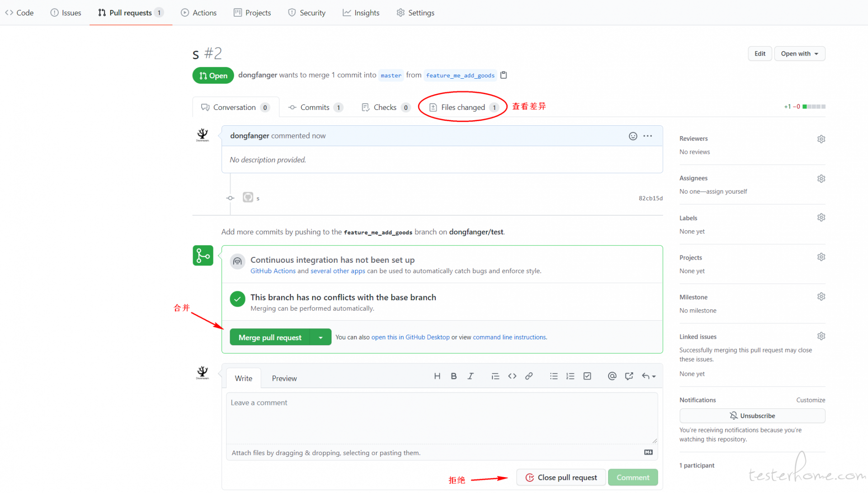
Task: Add bulleted list in comment
Action: (x=554, y=376)
